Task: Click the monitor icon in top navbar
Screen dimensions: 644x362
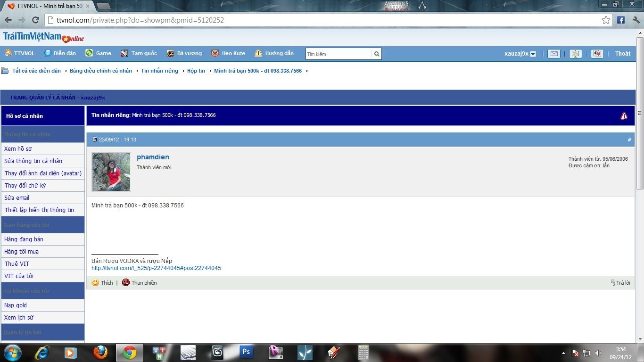Action: pos(575,54)
